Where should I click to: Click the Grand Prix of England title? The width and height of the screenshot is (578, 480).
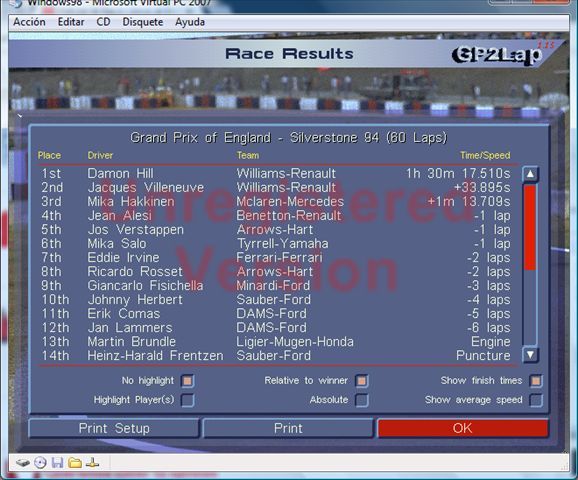[x=288, y=138]
